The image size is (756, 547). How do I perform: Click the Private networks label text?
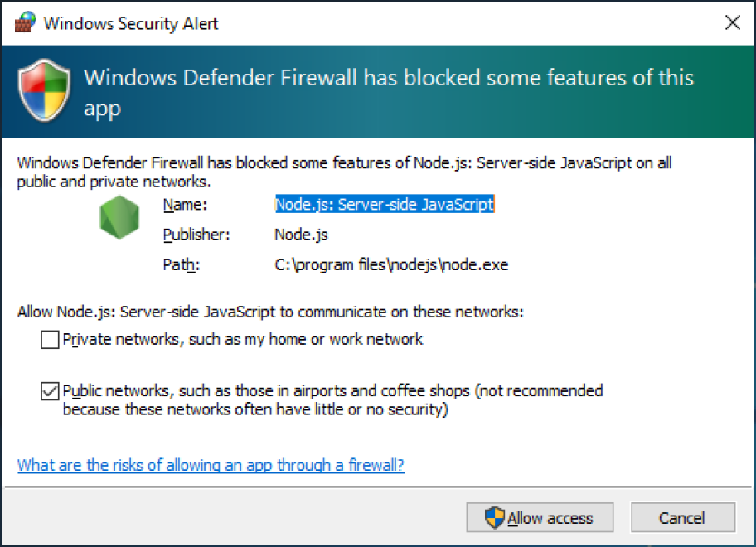243,339
